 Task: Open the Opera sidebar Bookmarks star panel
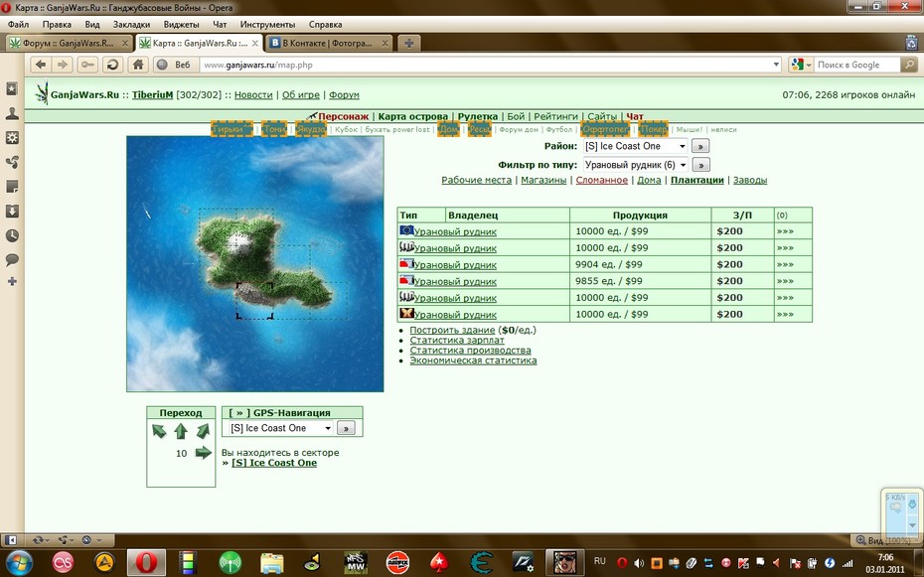click(12, 89)
